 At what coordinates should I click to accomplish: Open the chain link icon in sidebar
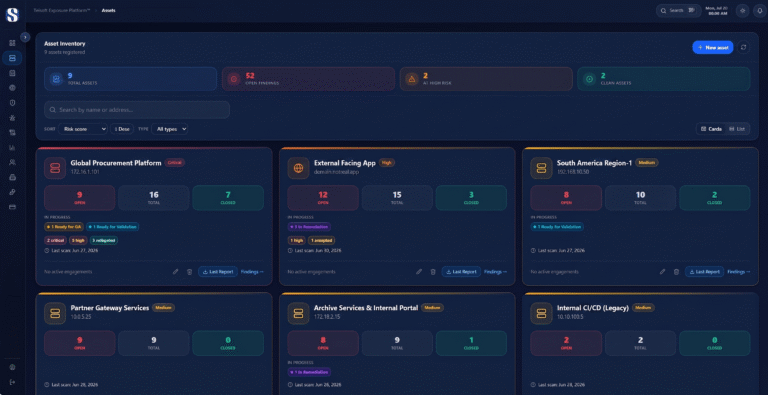12,192
